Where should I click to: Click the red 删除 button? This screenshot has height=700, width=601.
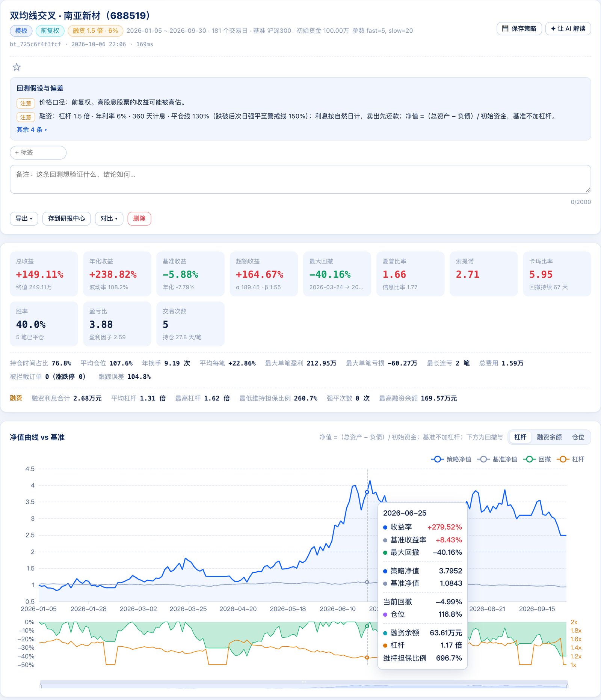pyautogui.click(x=139, y=218)
